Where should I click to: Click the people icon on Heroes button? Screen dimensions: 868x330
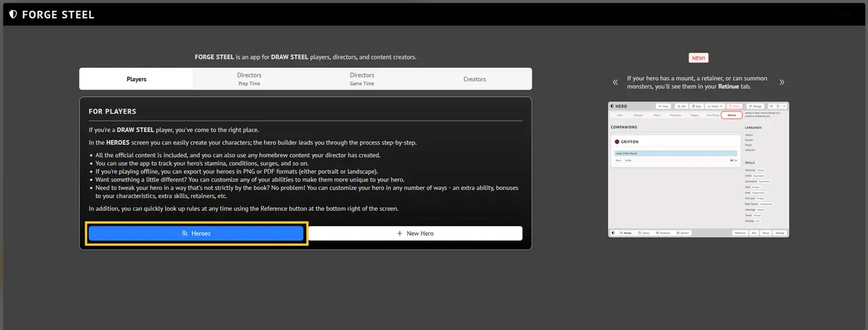(184, 233)
